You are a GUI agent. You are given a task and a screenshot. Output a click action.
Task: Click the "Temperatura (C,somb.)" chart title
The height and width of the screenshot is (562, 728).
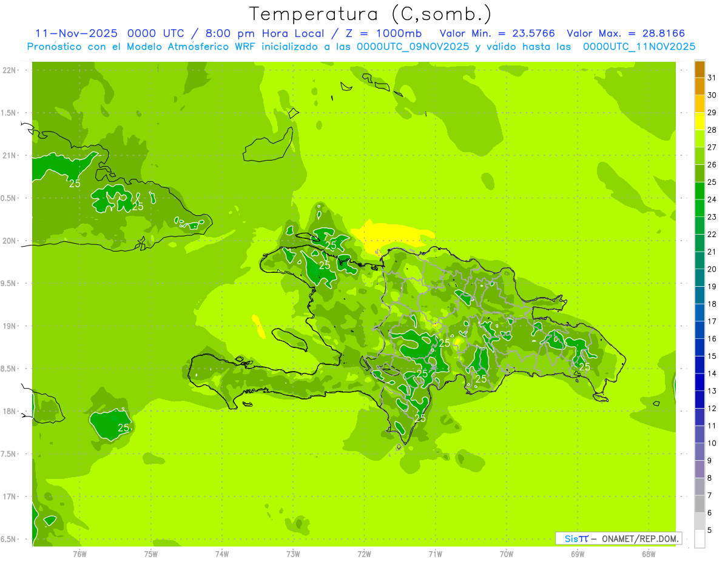click(371, 13)
